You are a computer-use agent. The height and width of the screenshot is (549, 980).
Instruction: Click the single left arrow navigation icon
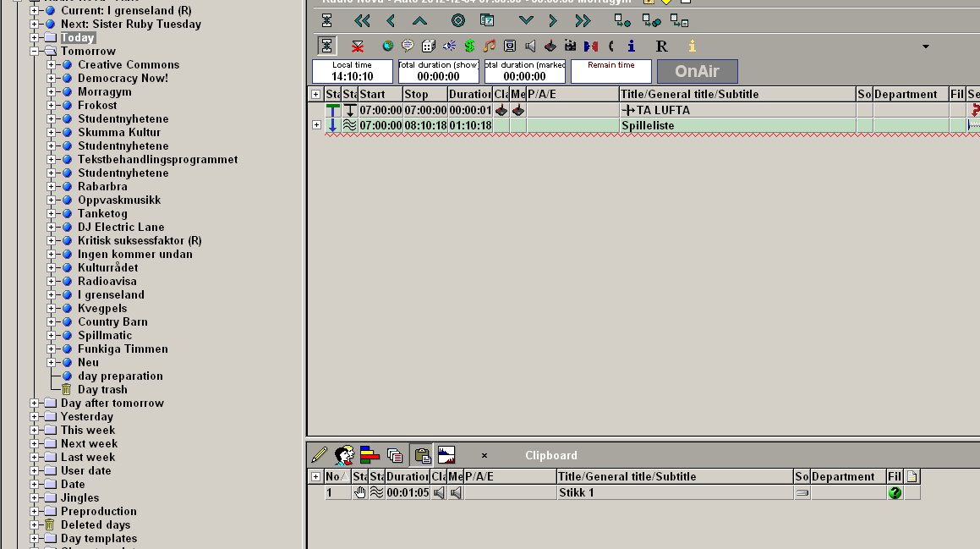coord(391,21)
